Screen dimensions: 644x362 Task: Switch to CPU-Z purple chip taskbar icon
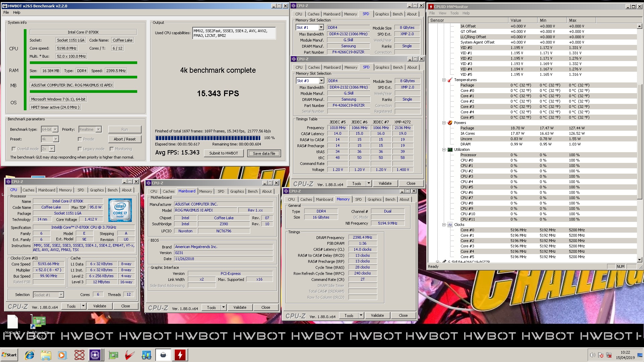(x=95, y=355)
